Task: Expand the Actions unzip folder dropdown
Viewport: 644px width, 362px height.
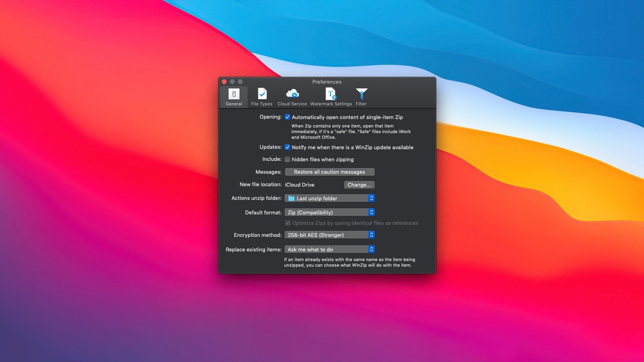Action: coord(330,198)
